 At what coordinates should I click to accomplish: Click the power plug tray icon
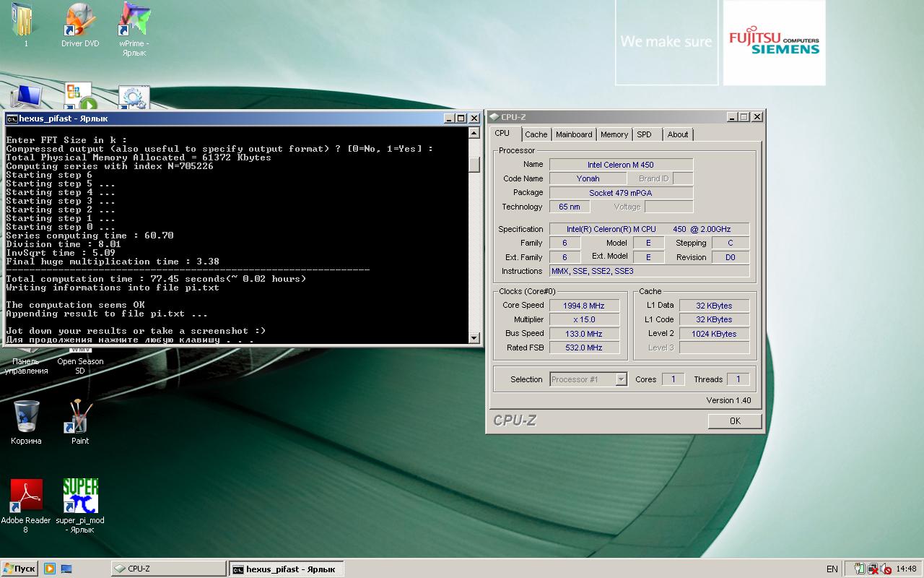click(x=860, y=569)
